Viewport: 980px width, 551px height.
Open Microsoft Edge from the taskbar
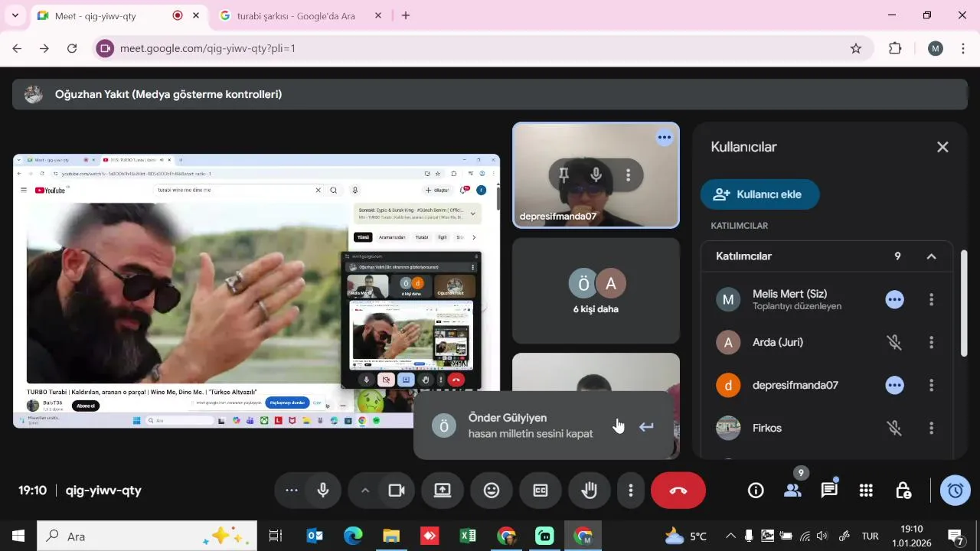(x=353, y=536)
